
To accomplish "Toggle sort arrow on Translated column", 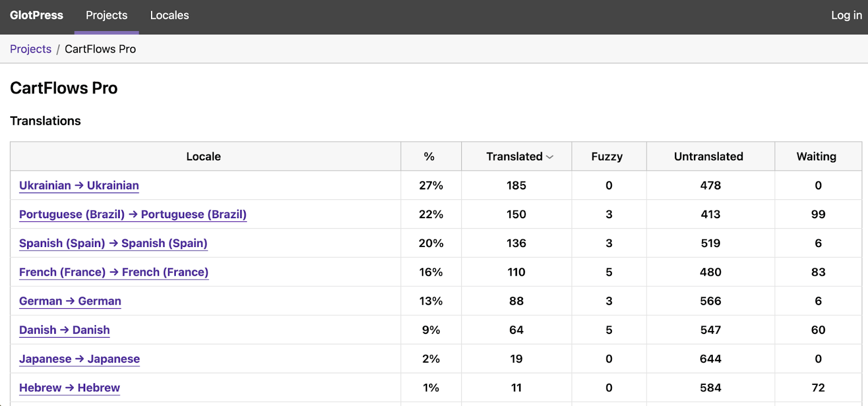I will [x=550, y=157].
